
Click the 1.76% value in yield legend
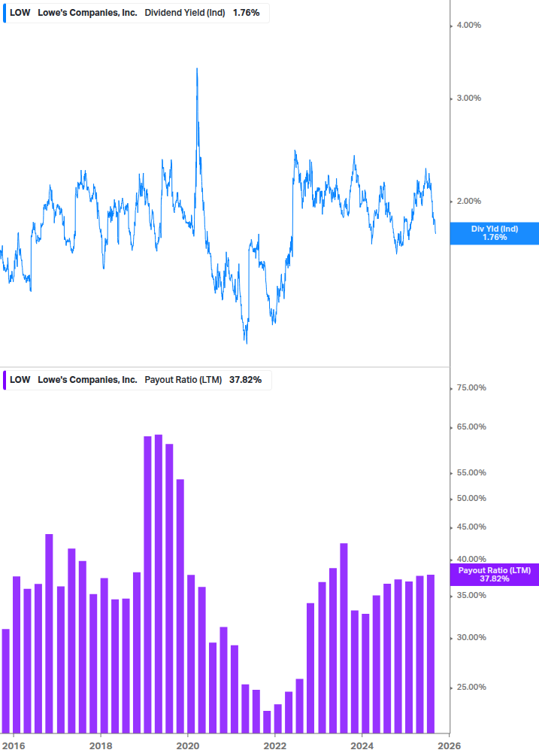tap(246, 13)
